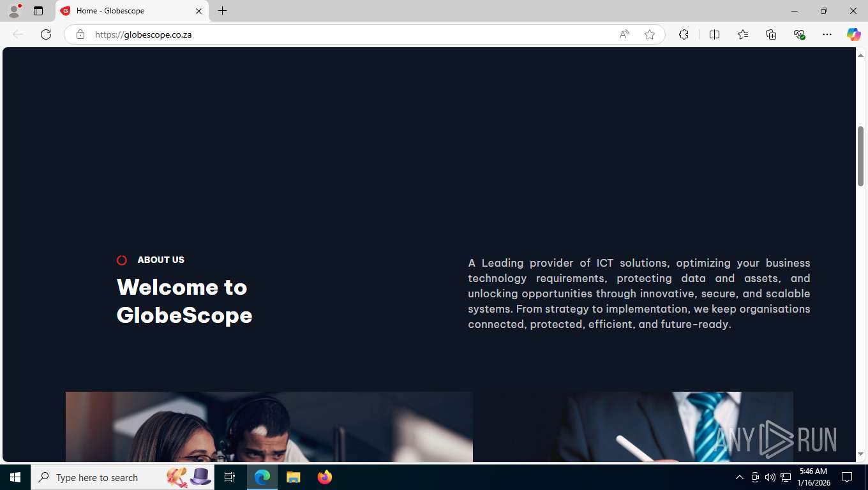Click the browser back arrow
Viewport: 868px width, 490px height.
18,34
